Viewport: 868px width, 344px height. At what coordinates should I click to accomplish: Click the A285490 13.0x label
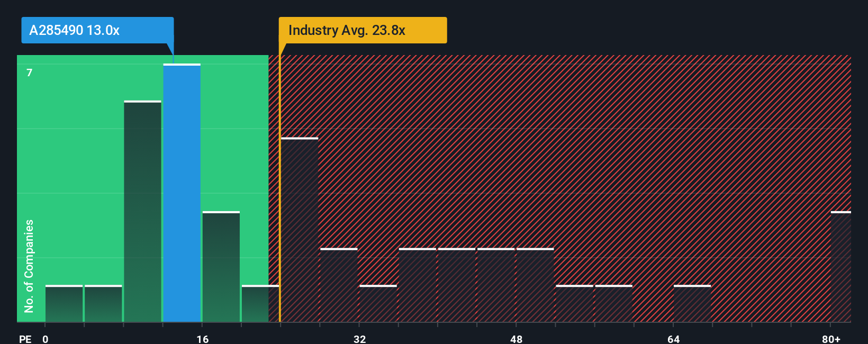coord(97,30)
